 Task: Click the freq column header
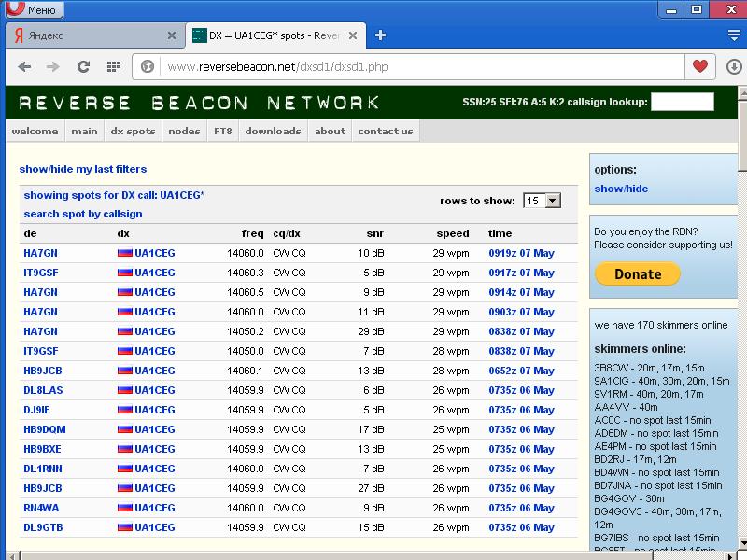tap(252, 233)
